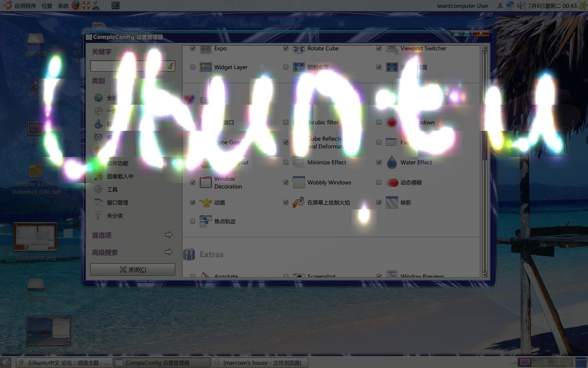588x368 pixels.
Task: Uncheck the Window Decoration checkbox
Action: [193, 182]
